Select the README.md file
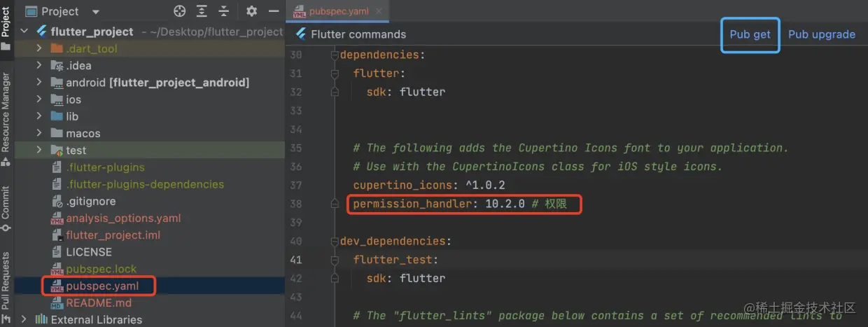868x327 pixels. [99, 302]
